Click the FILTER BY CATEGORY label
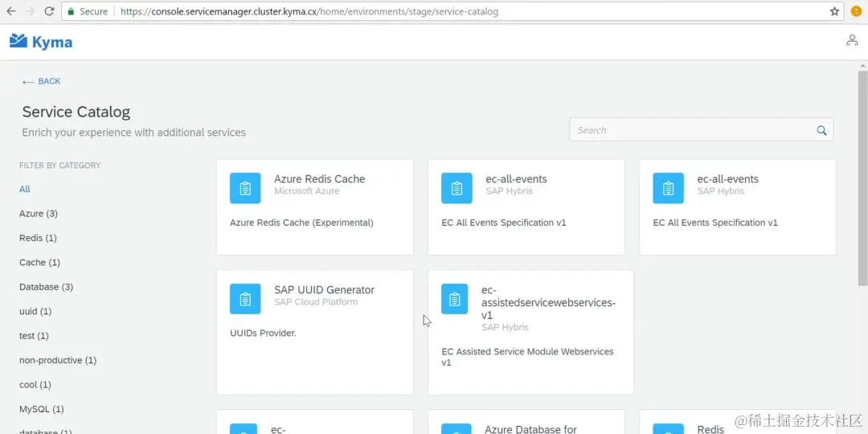The width and height of the screenshot is (868, 434). (59, 165)
